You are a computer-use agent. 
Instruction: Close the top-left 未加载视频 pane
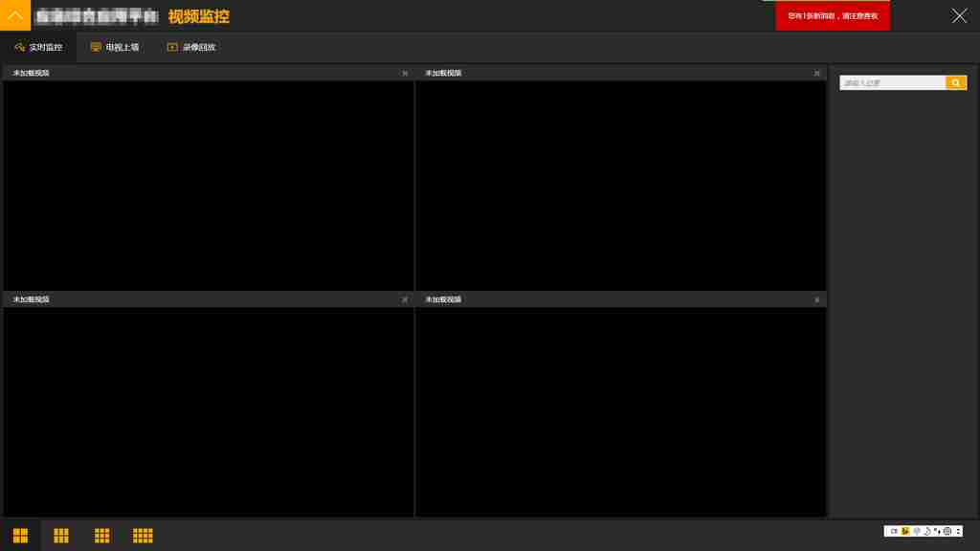[x=405, y=74]
